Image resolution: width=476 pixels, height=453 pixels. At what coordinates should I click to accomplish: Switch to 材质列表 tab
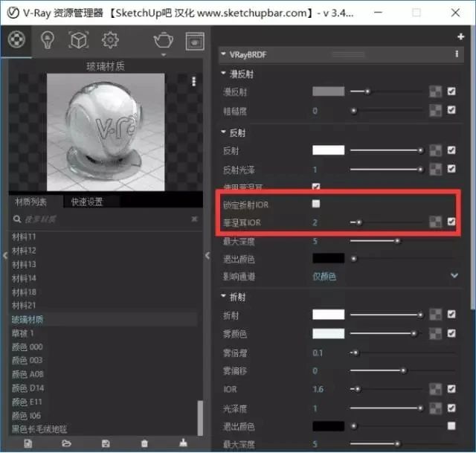coord(30,202)
